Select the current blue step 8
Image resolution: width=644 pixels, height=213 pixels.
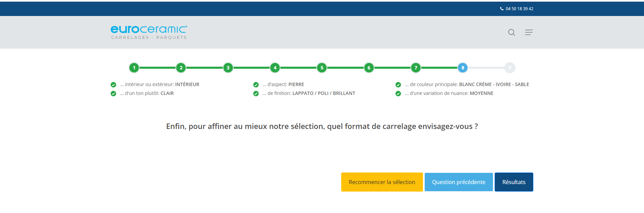(463, 68)
